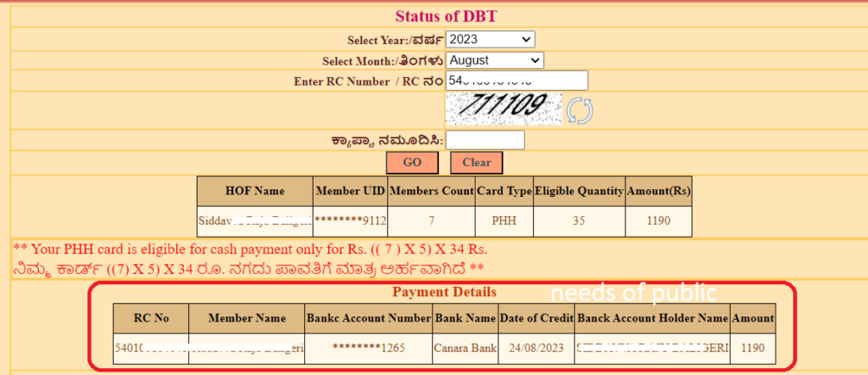Click the Member UID column header
Image resolution: width=868 pixels, height=375 pixels.
click(350, 191)
